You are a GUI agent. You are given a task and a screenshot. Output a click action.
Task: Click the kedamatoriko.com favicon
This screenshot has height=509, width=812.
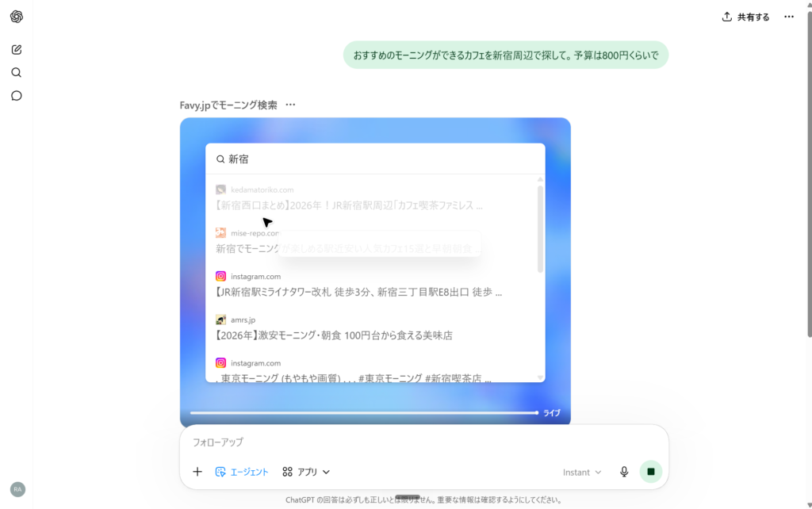(220, 189)
